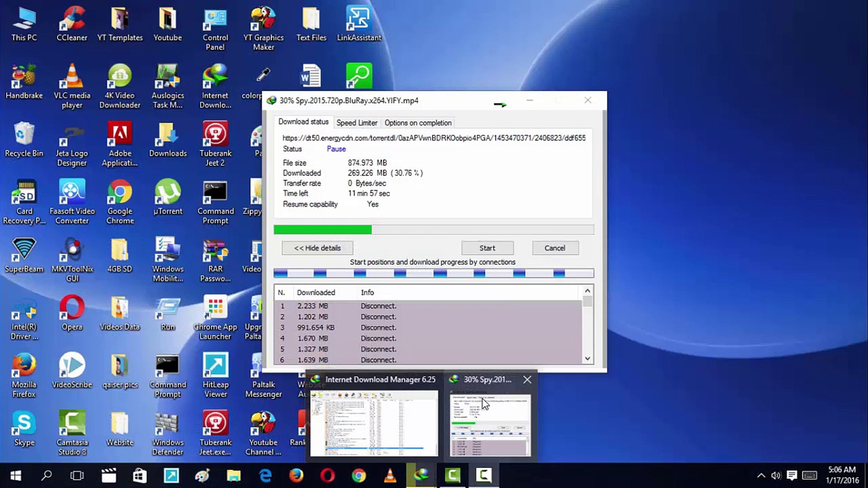
Task: Open the 4K Video Downloader icon
Action: pyautogui.click(x=120, y=86)
